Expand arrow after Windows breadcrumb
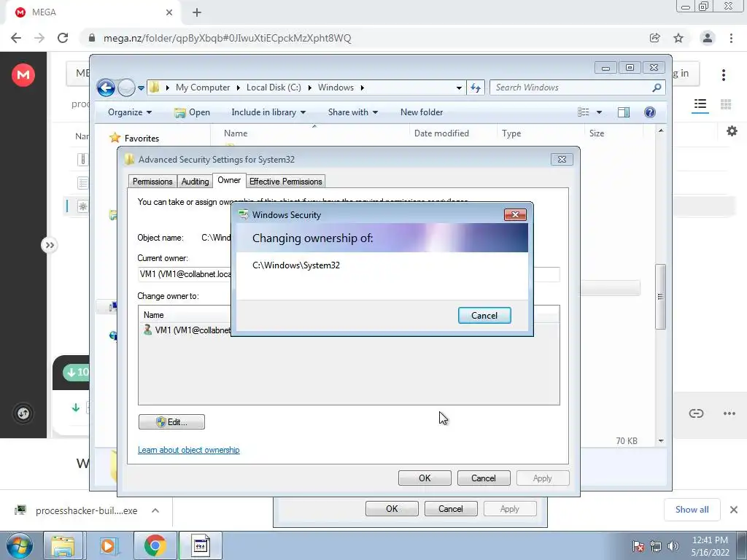 coord(363,87)
